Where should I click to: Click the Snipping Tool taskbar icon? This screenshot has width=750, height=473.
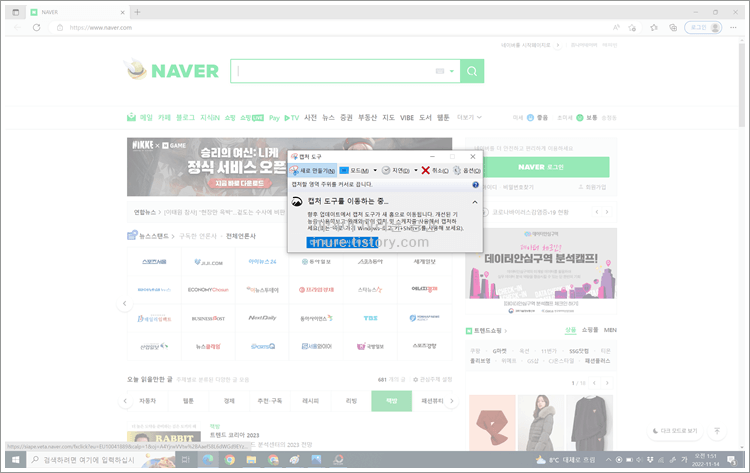[x=339, y=460]
